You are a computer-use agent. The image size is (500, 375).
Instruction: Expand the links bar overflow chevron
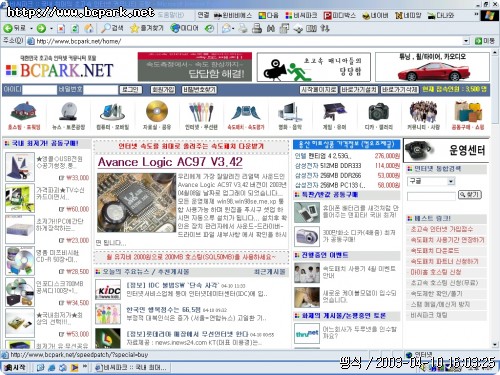(476, 15)
